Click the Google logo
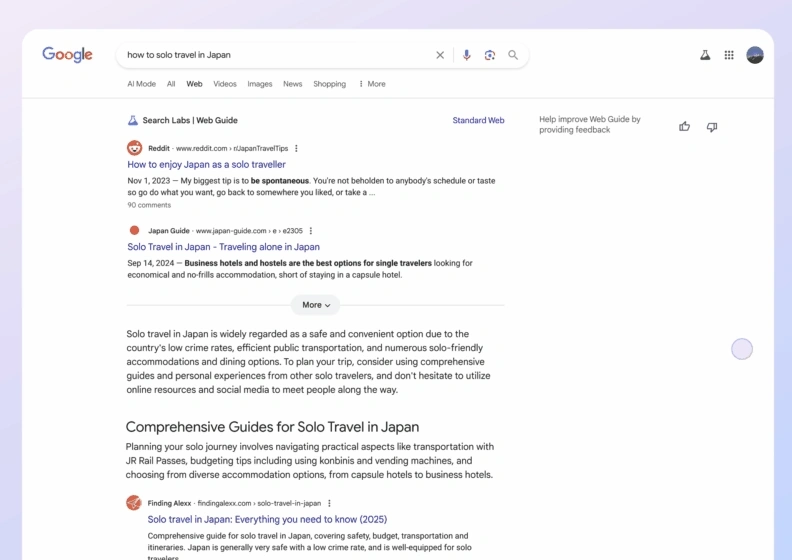 click(x=67, y=54)
